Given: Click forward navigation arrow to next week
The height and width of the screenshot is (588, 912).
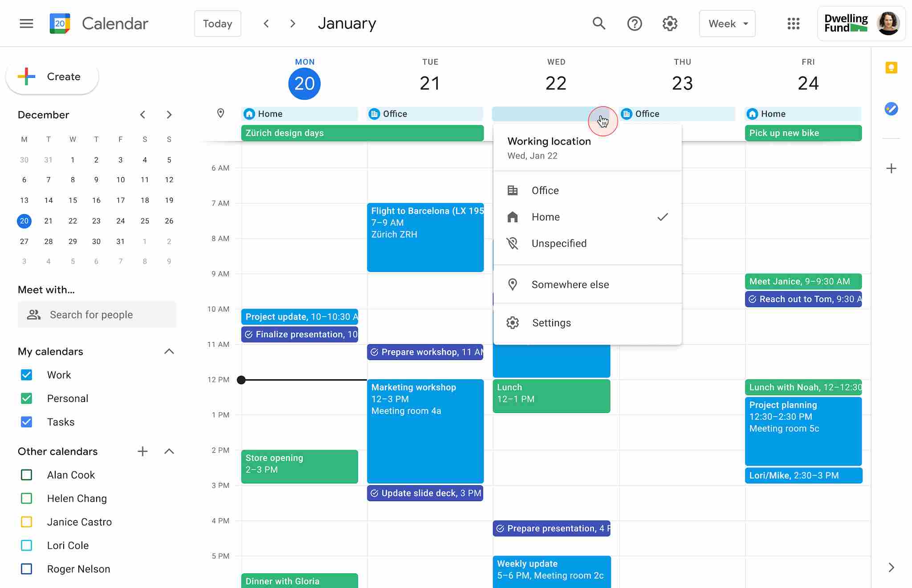Looking at the screenshot, I should 292,23.
